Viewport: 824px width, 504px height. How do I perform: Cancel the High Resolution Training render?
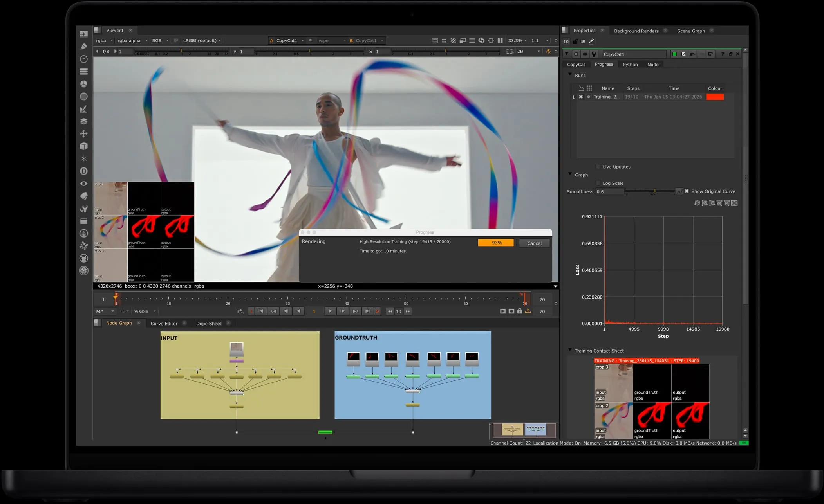pos(534,243)
